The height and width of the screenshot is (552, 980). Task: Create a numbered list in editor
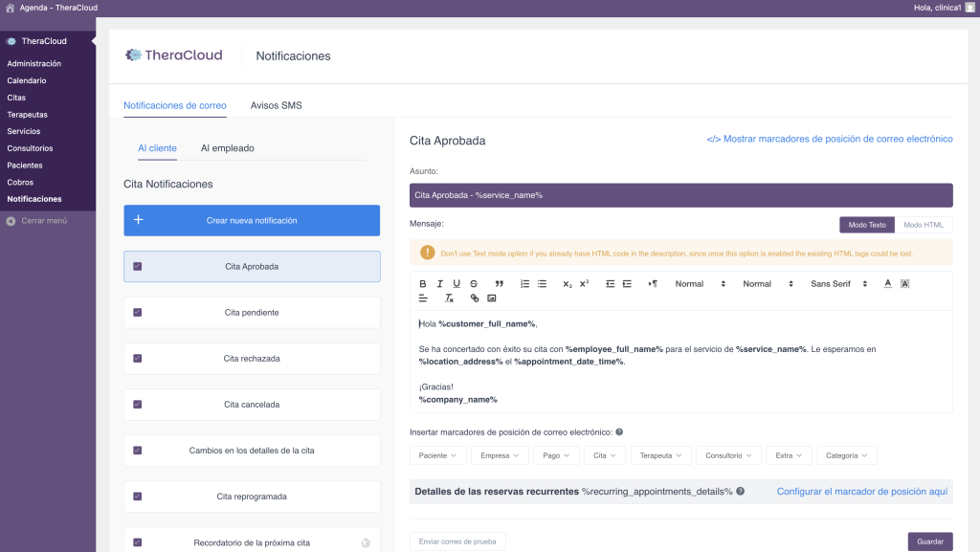[524, 284]
